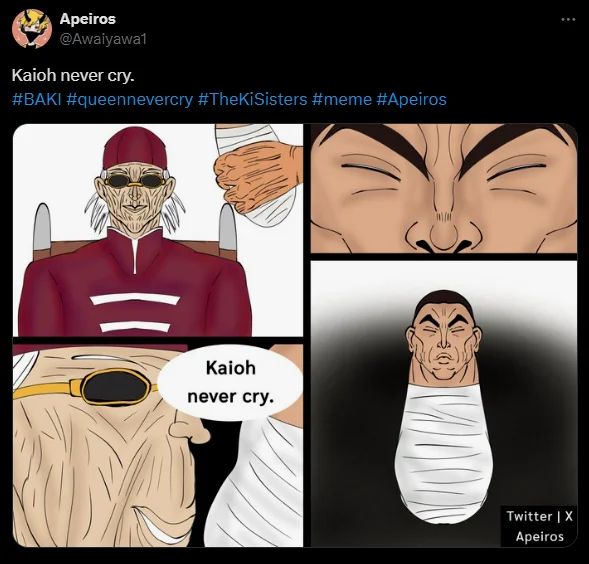Open the bandaged body figure panel
Image resolution: width=589 pixels, height=564 pixels.
point(444,404)
